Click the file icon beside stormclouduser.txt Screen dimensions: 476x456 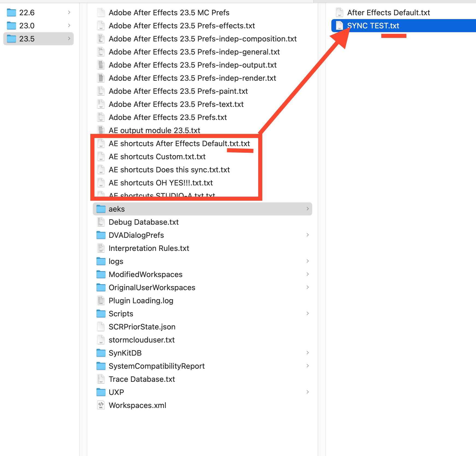click(101, 340)
